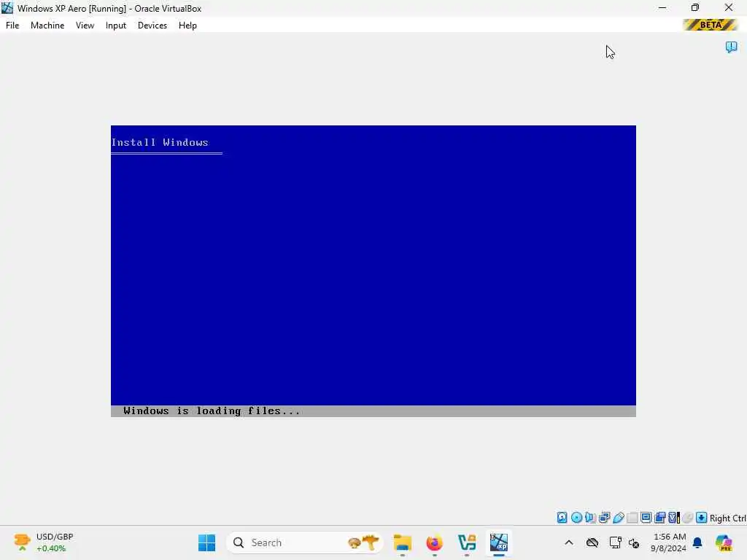Click the network adapters status icon
Viewport: 747px width, 560px height.
(605, 518)
